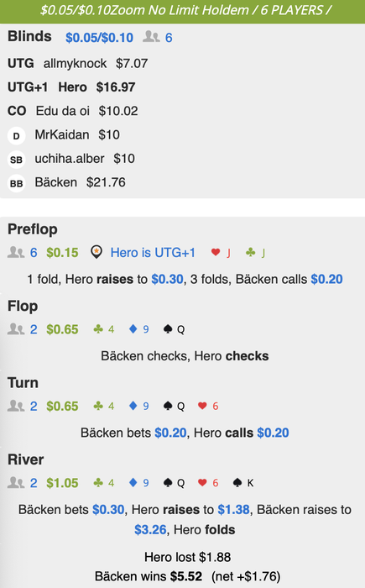
Task: Click the flop players count icon
Action: (16, 329)
